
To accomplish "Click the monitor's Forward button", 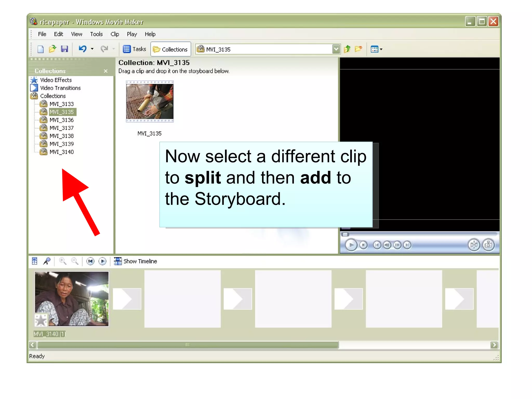I will tap(407, 245).
